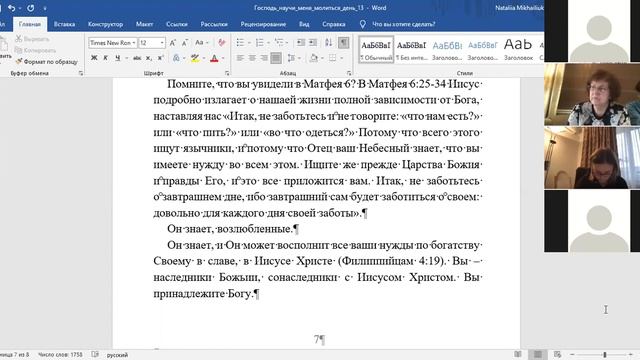Open the font size dropdown showing 12

pos(162,43)
